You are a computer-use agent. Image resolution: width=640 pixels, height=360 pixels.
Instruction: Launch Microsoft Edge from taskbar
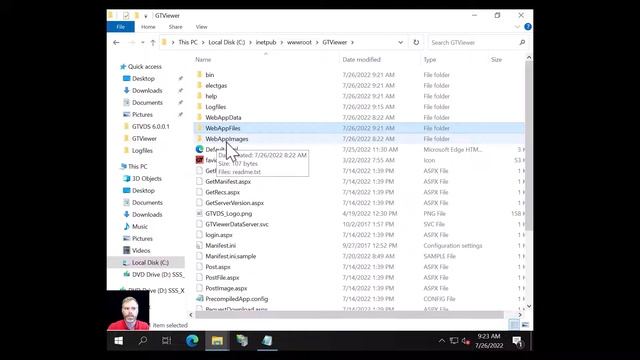click(x=192, y=341)
